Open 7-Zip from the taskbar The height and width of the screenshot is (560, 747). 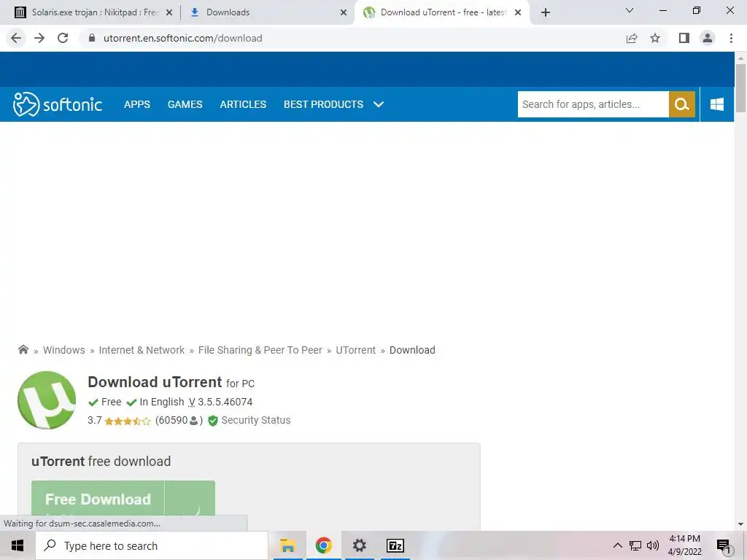[x=395, y=545]
